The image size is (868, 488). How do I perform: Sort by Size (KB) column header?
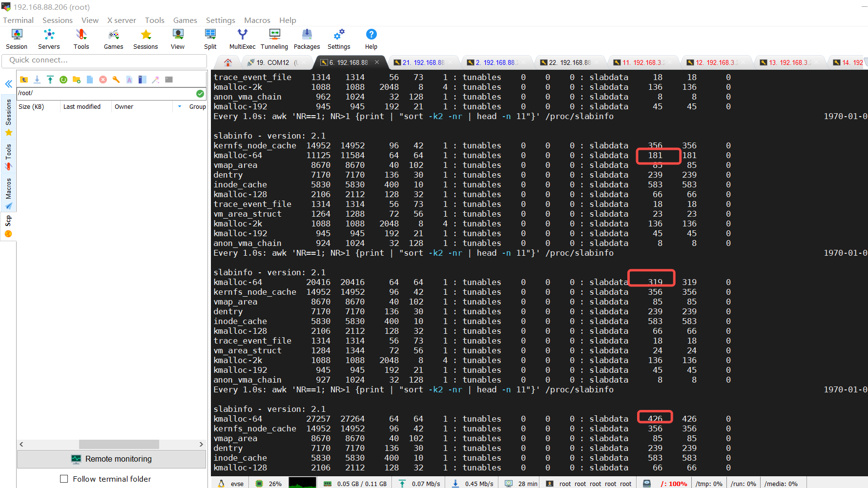(x=31, y=106)
